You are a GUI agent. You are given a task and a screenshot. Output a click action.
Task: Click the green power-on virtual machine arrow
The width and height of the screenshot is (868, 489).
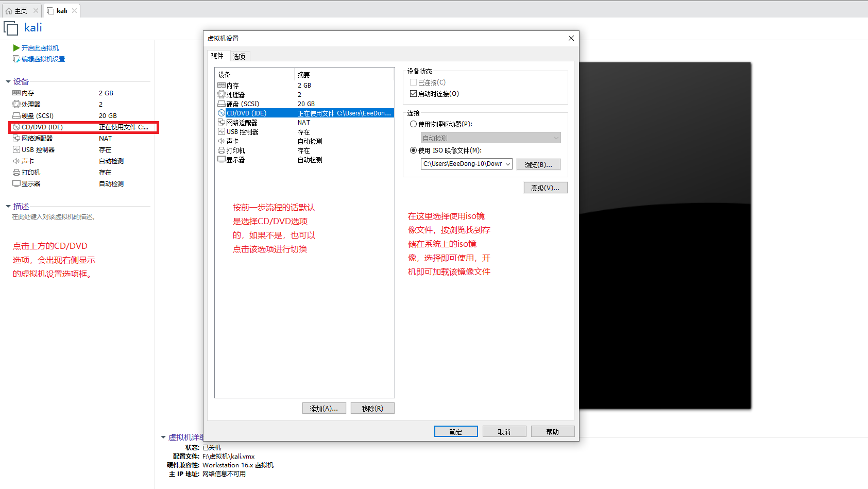(16, 48)
